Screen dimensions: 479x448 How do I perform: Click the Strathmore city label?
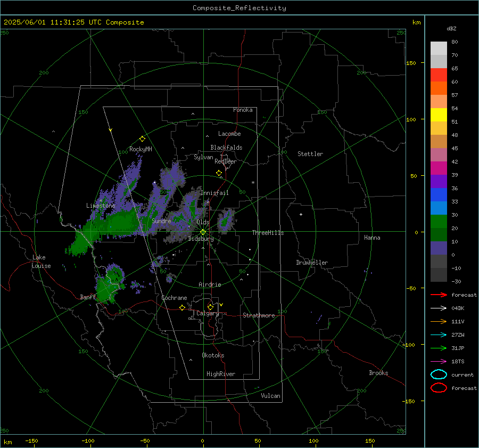point(259,315)
